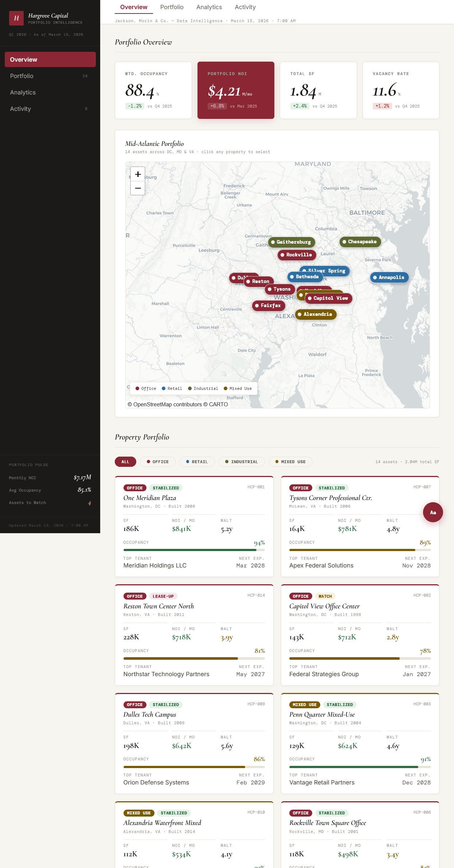The height and width of the screenshot is (868, 454).
Task: Select the Chesapeake map marker
Action: (x=360, y=242)
